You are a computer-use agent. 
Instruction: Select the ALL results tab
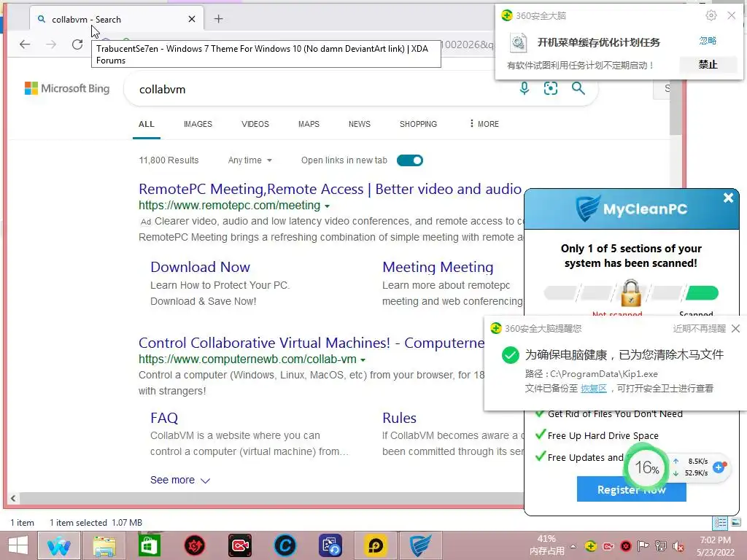pos(146,124)
